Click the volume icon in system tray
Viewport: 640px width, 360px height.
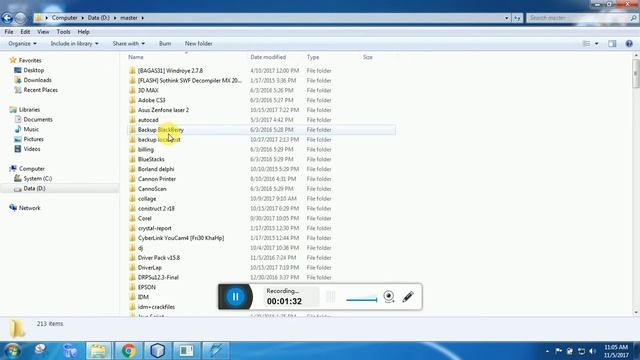[x=593, y=351]
